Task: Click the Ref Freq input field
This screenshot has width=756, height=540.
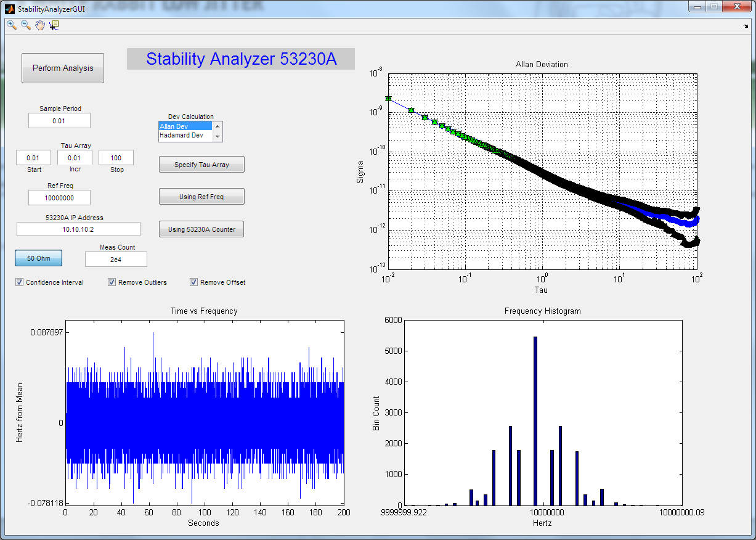Action: click(x=59, y=197)
